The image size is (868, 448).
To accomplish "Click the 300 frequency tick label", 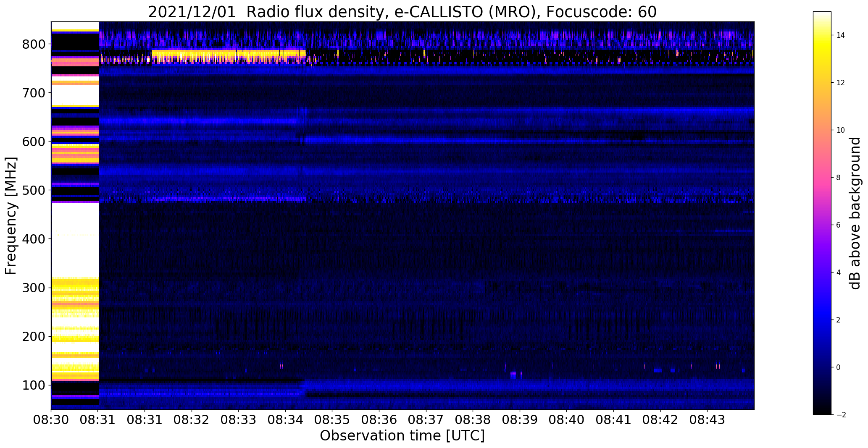I will 33,288.
